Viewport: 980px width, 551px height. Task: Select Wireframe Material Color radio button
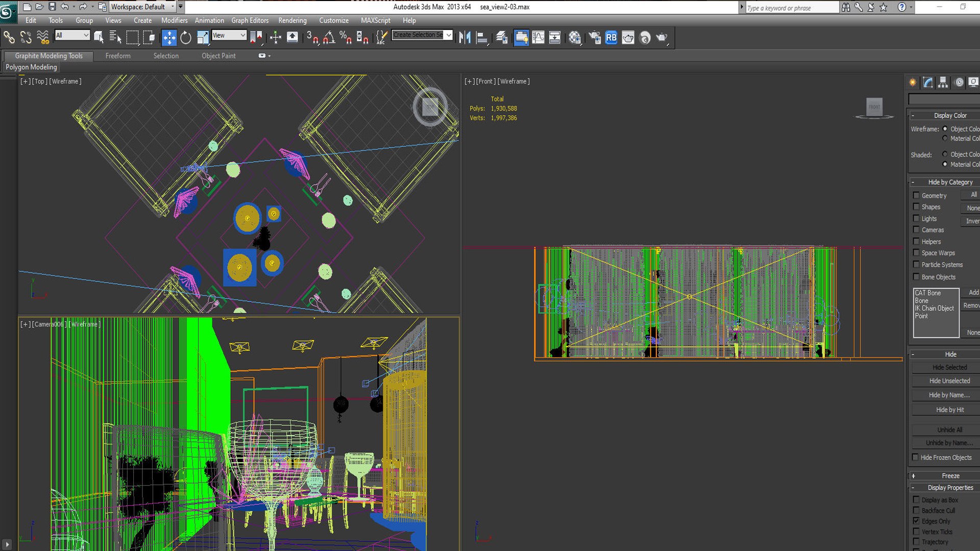click(x=945, y=138)
